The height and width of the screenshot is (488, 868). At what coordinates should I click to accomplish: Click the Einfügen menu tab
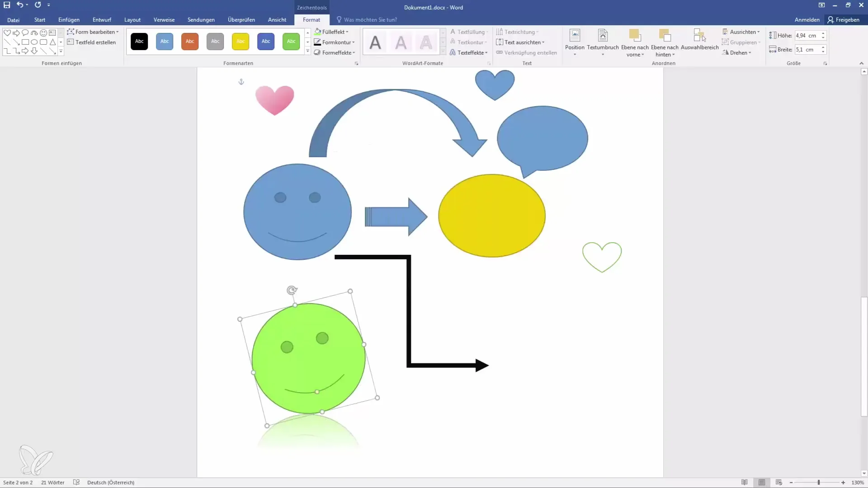tap(69, 20)
